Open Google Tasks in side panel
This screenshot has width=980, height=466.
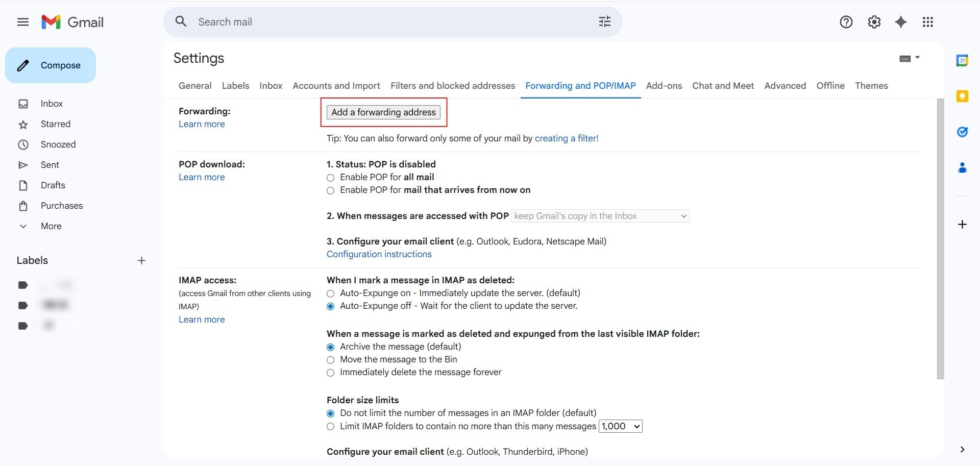962,132
